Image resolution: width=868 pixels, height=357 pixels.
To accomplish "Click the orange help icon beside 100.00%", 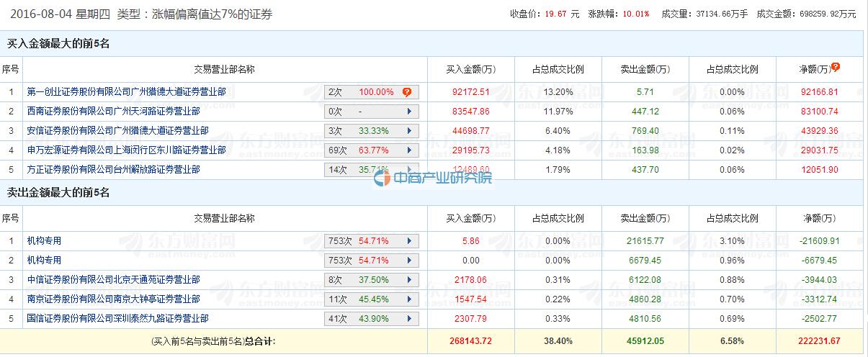I will click(407, 92).
